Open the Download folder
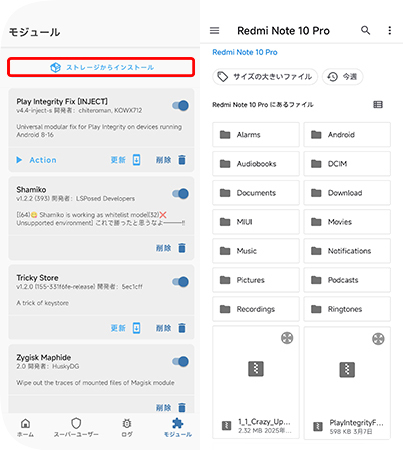Screen dimensions: 403x450 [347, 193]
